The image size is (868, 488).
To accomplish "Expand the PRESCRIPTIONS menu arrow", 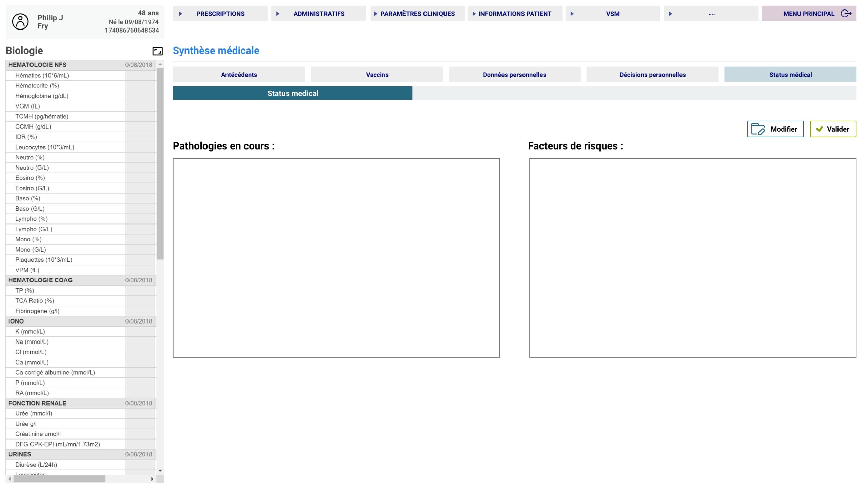I will (x=181, y=14).
